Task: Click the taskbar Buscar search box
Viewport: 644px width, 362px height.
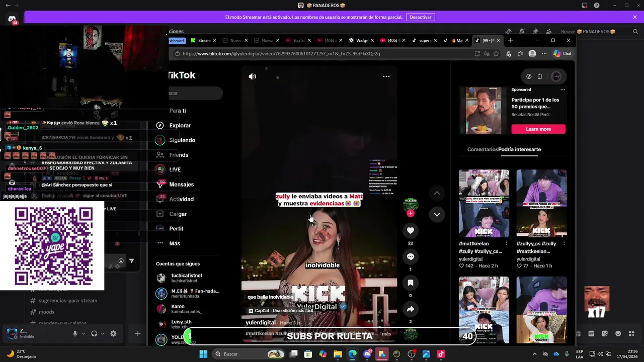Action: 249,354
